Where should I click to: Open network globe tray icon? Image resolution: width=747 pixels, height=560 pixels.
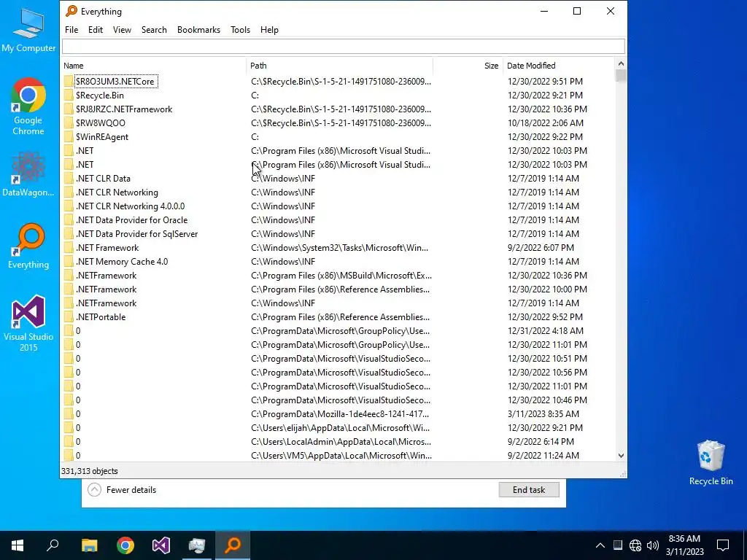pyautogui.click(x=635, y=545)
